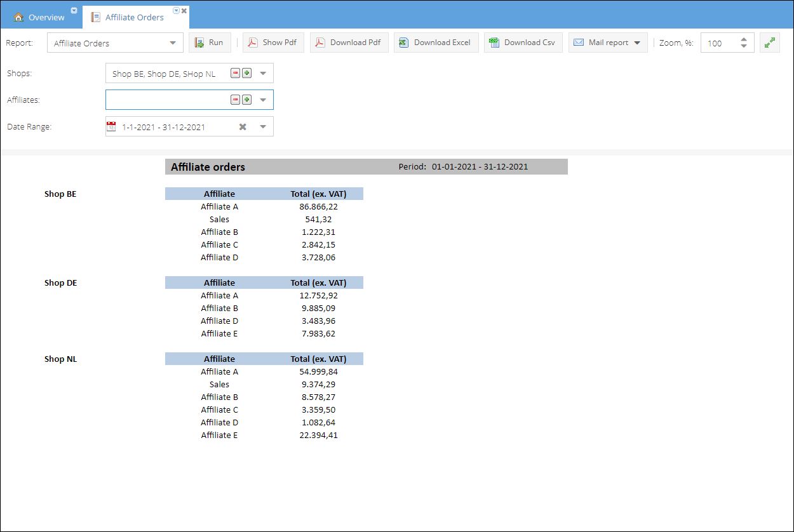Click the Download Pdf button
The width and height of the screenshot is (794, 532).
click(x=349, y=43)
